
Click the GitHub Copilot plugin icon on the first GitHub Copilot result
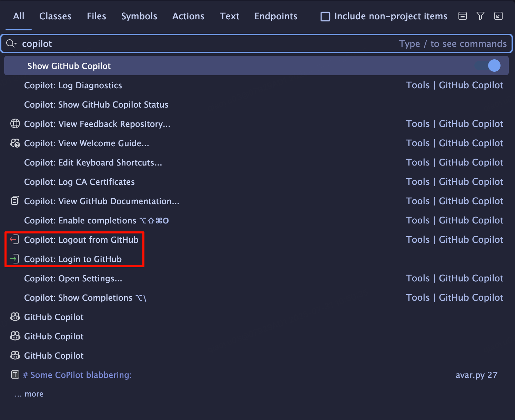(15, 317)
